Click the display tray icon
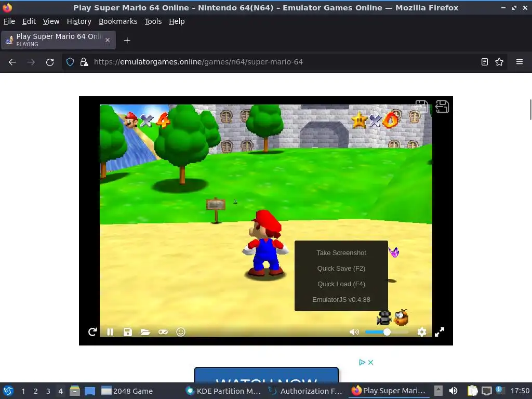 pos(486,391)
